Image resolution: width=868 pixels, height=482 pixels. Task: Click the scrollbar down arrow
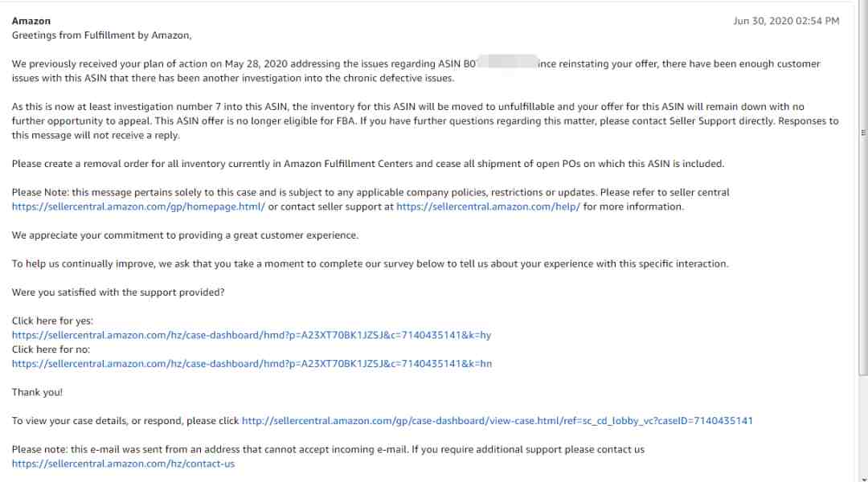863,478
